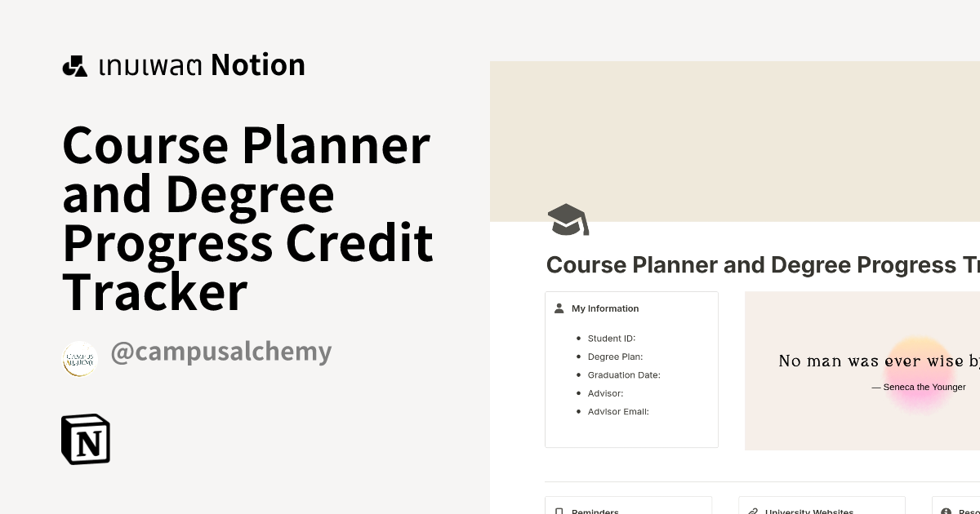Click the campusalchemy profile avatar

click(x=80, y=359)
